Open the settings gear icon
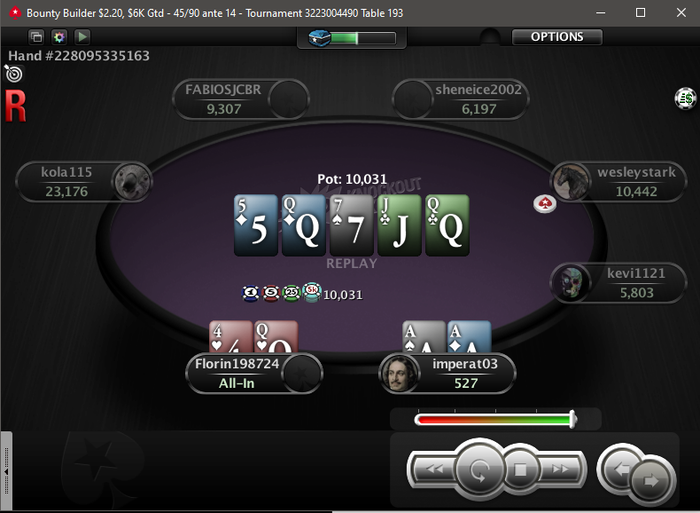700x513 pixels. pos(59,37)
